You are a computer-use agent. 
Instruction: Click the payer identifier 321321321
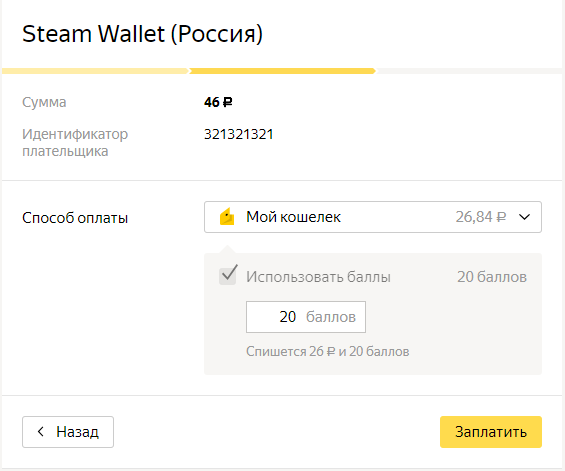(239, 134)
